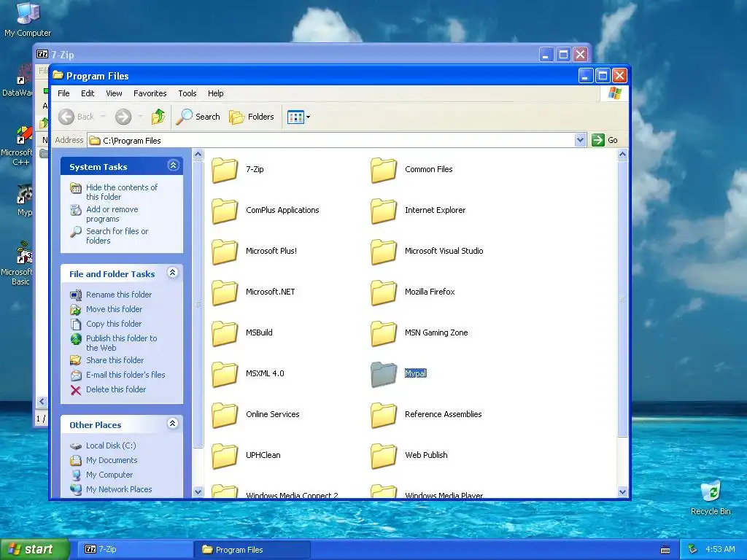Select the Microsoft.NET folder icon
The image size is (747, 560).
[225, 292]
